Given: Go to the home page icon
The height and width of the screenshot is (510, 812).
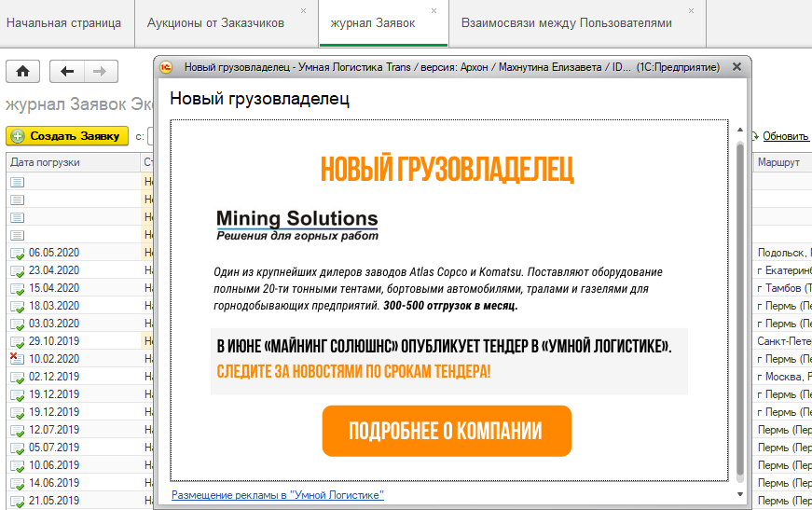Looking at the screenshot, I should point(22,72).
